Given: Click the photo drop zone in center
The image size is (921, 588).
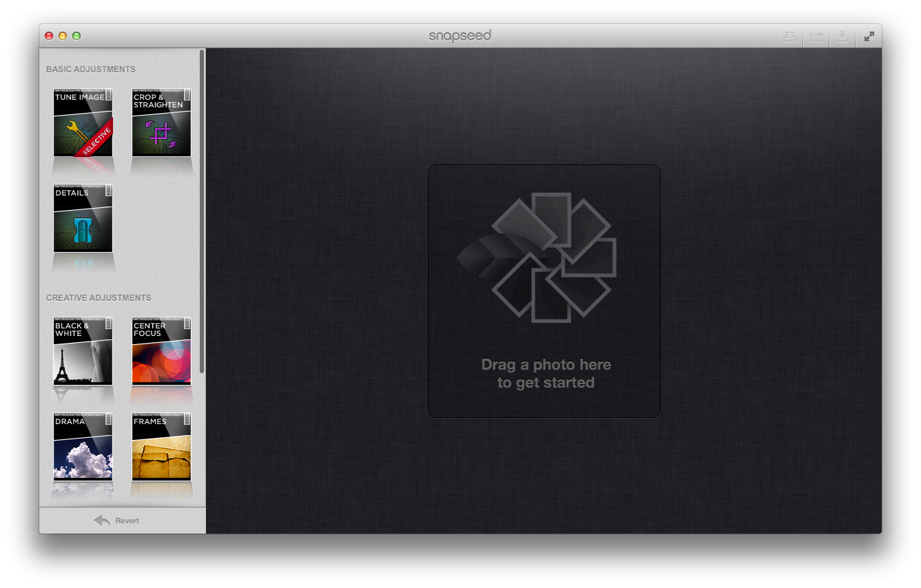Looking at the screenshot, I should (544, 290).
